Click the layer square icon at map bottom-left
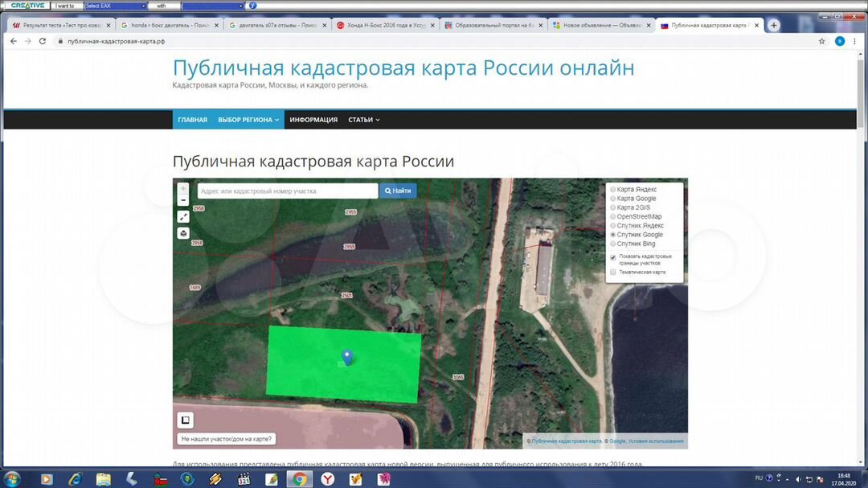This screenshot has width=868, height=488. 184,420
